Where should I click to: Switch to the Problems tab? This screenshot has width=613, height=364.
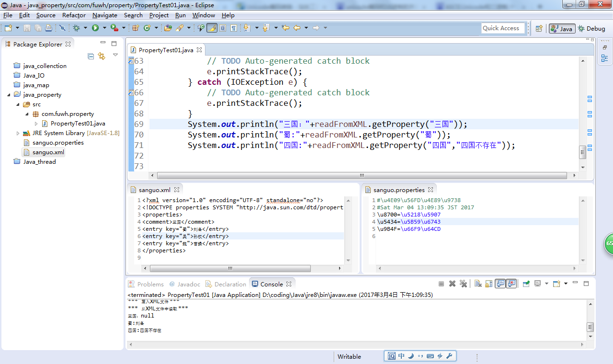point(146,284)
